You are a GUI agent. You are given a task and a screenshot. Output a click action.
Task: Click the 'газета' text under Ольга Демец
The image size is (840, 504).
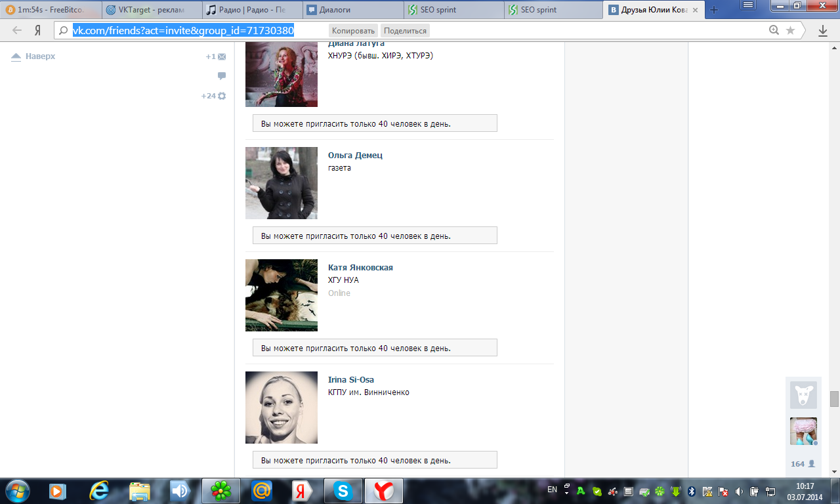[339, 168]
